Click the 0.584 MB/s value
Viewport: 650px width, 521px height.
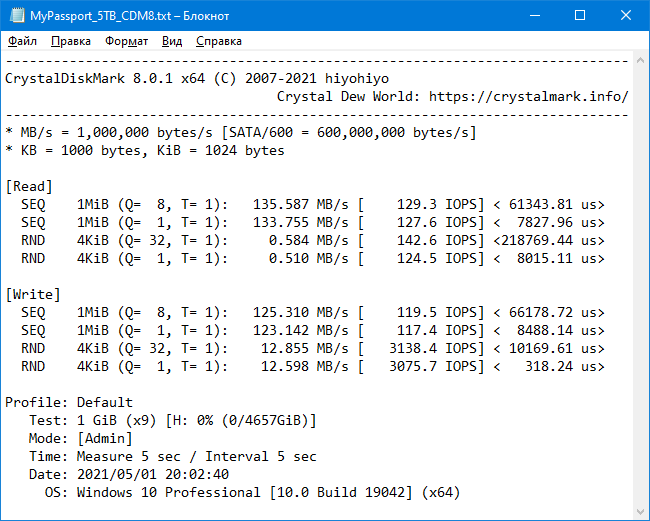tap(308, 240)
